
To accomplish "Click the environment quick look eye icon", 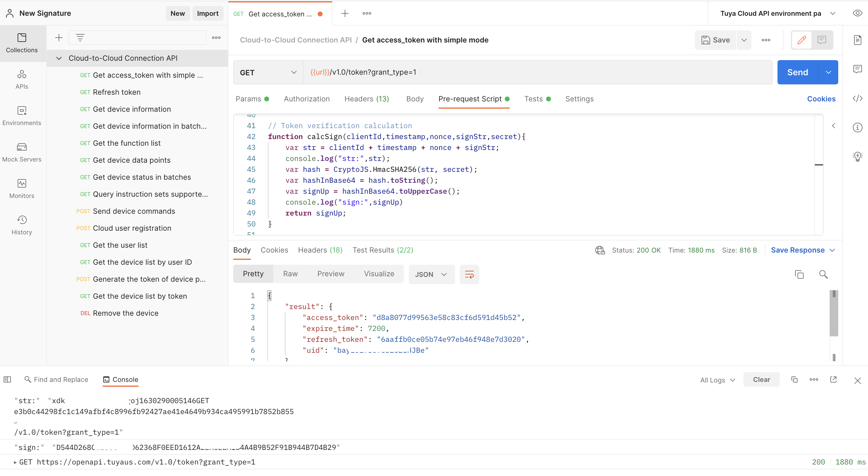I will (x=857, y=13).
